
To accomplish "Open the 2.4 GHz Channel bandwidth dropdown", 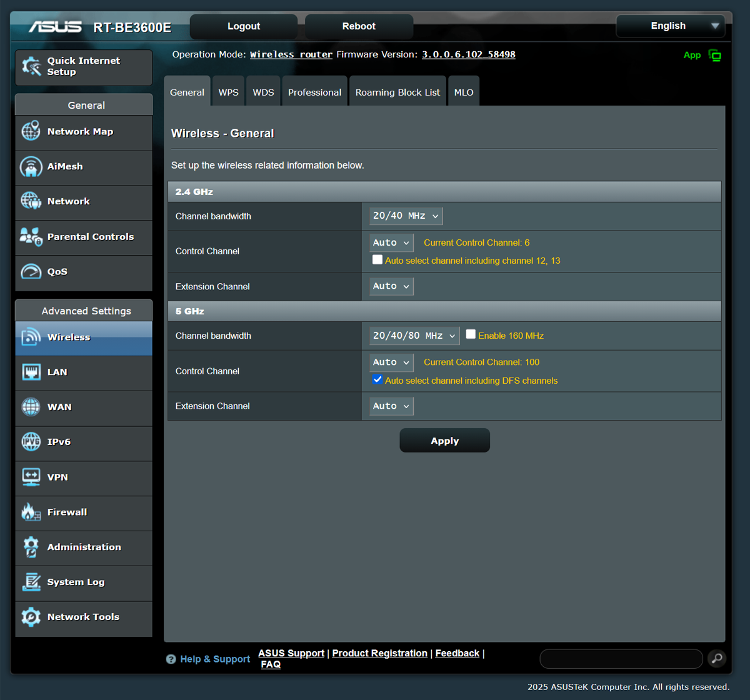I will pos(406,216).
